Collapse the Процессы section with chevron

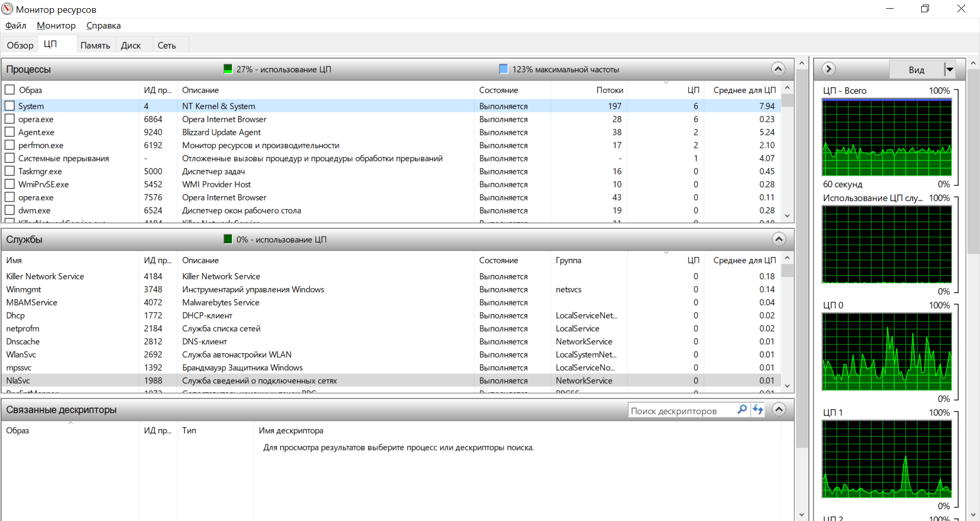pos(778,69)
